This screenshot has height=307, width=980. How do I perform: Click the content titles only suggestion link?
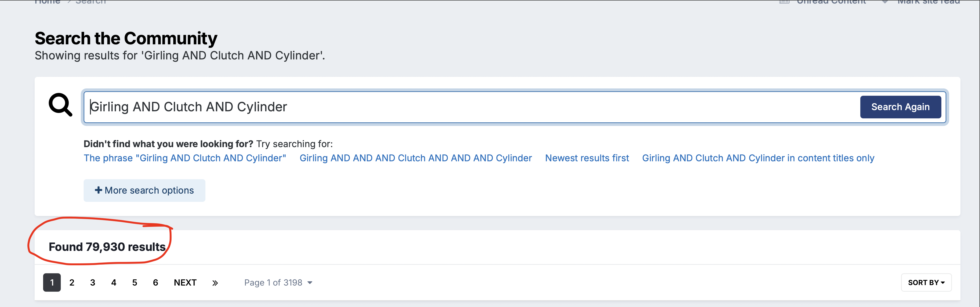pos(758,158)
